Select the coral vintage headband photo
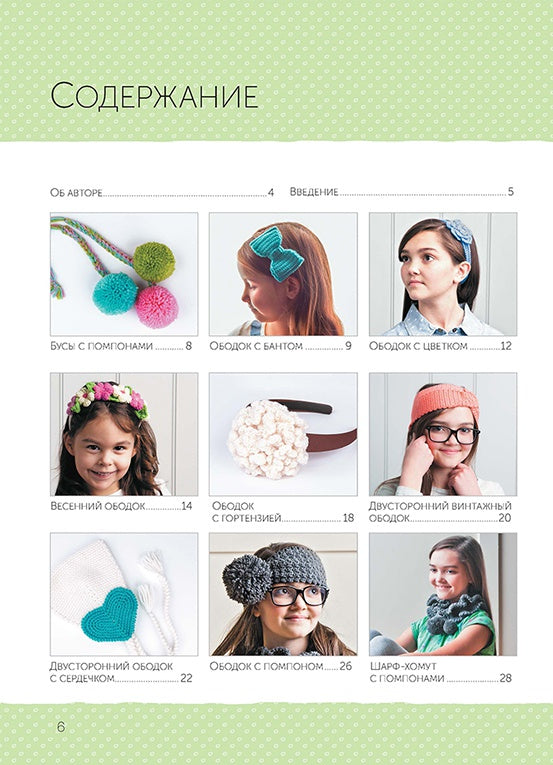 [443, 434]
